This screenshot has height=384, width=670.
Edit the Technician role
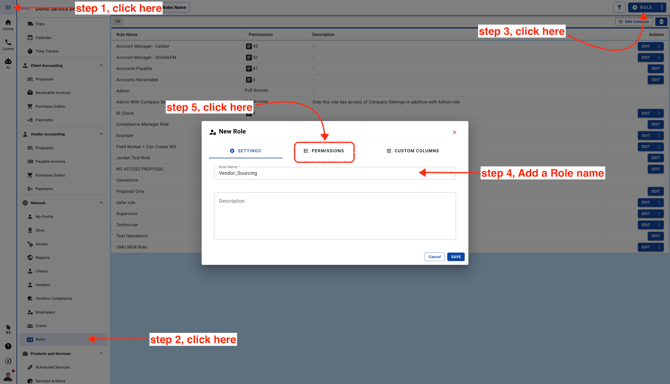click(646, 225)
